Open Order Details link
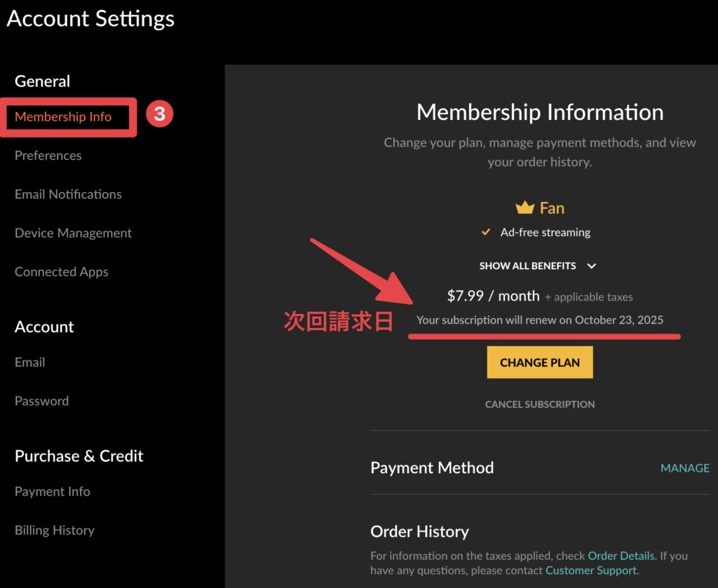Image resolution: width=718 pixels, height=588 pixels. pos(621,555)
